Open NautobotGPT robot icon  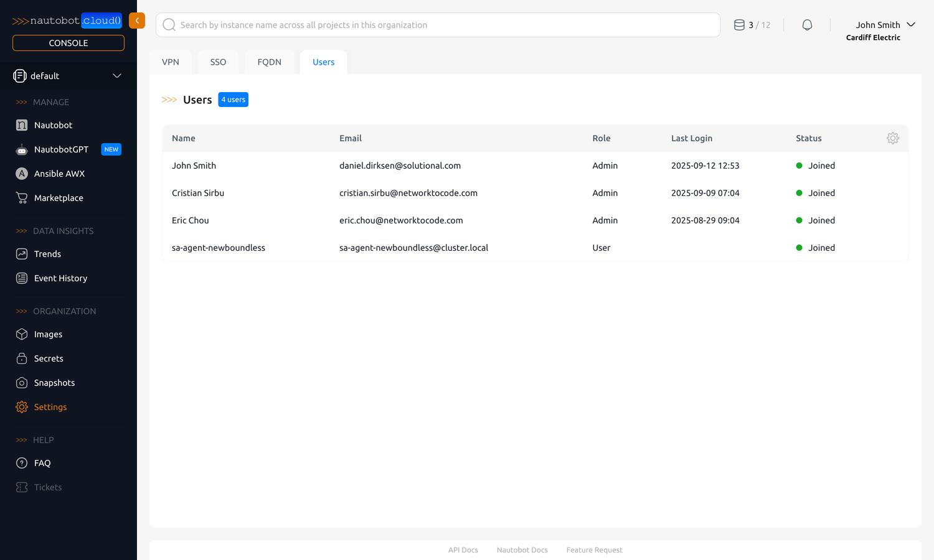coord(22,149)
